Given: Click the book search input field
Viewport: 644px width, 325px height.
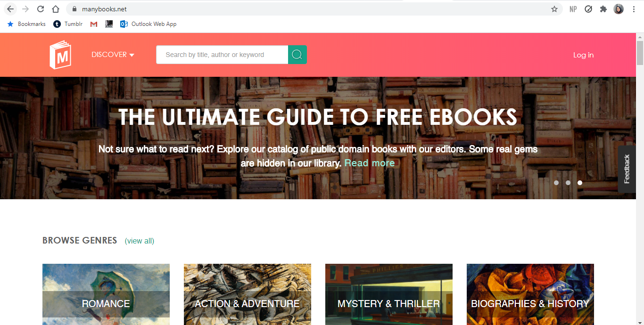Looking at the screenshot, I should 222,55.
